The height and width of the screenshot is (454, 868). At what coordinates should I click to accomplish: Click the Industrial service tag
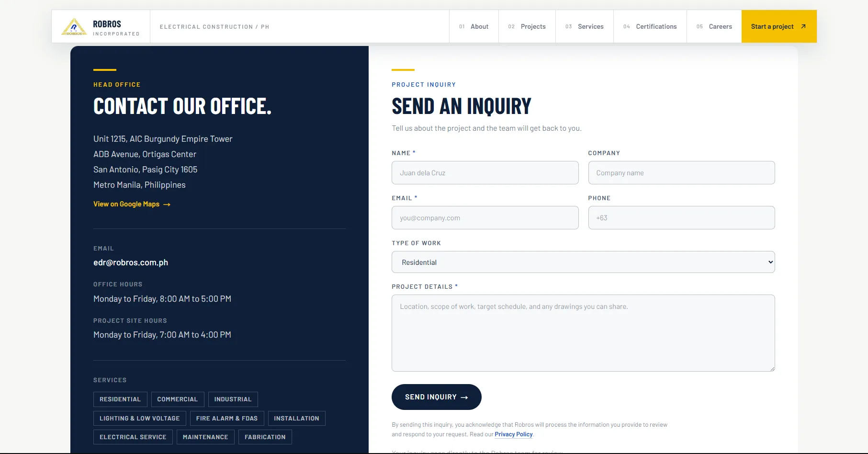click(233, 399)
